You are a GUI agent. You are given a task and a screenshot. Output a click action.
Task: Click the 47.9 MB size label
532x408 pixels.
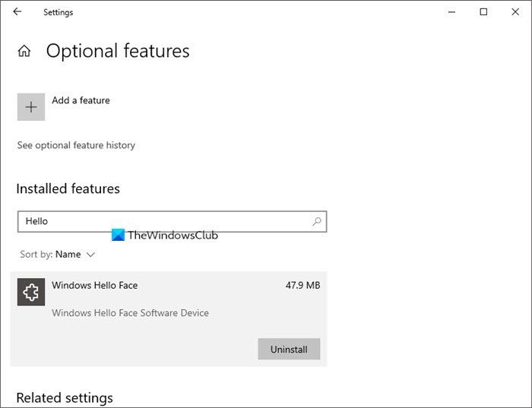click(x=302, y=285)
